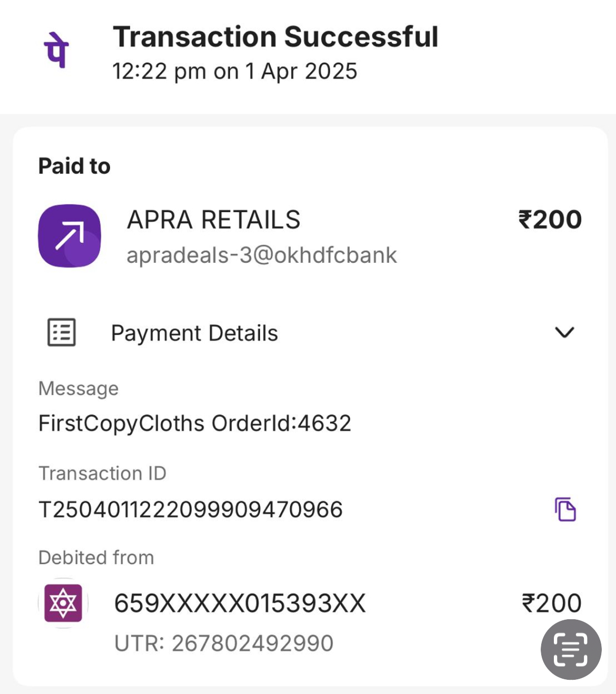Tap the bold ₹200 paid amount

click(x=550, y=220)
